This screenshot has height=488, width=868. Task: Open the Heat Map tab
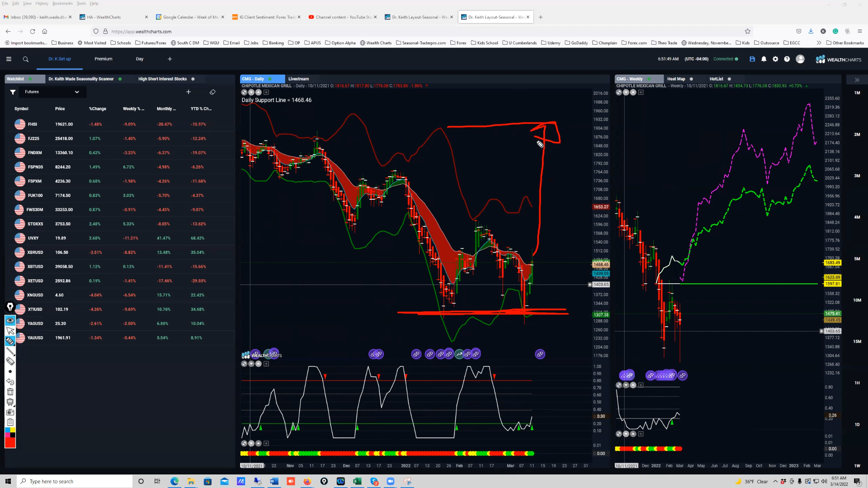676,79
